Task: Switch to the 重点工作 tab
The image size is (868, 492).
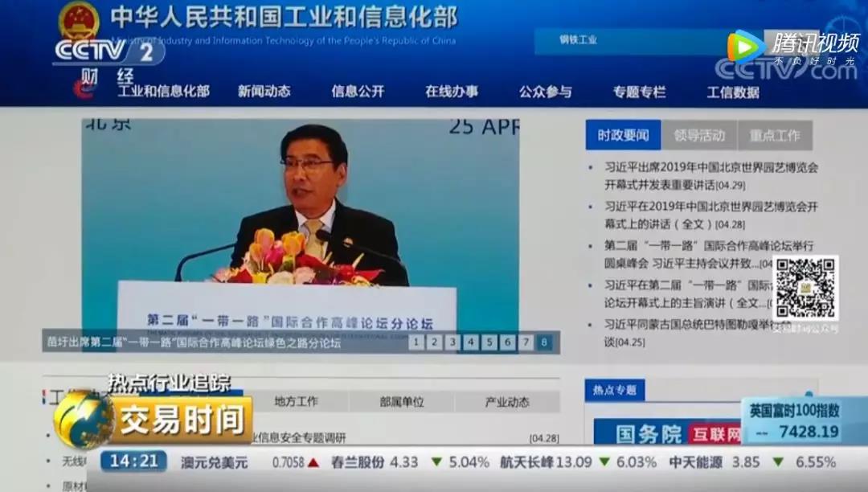Action: (777, 134)
